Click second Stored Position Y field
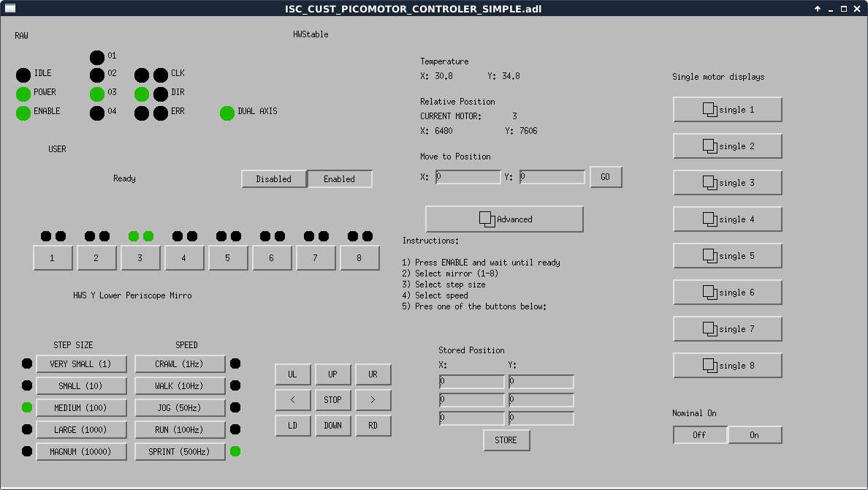Viewport: 868px width, 490px height. (x=541, y=400)
